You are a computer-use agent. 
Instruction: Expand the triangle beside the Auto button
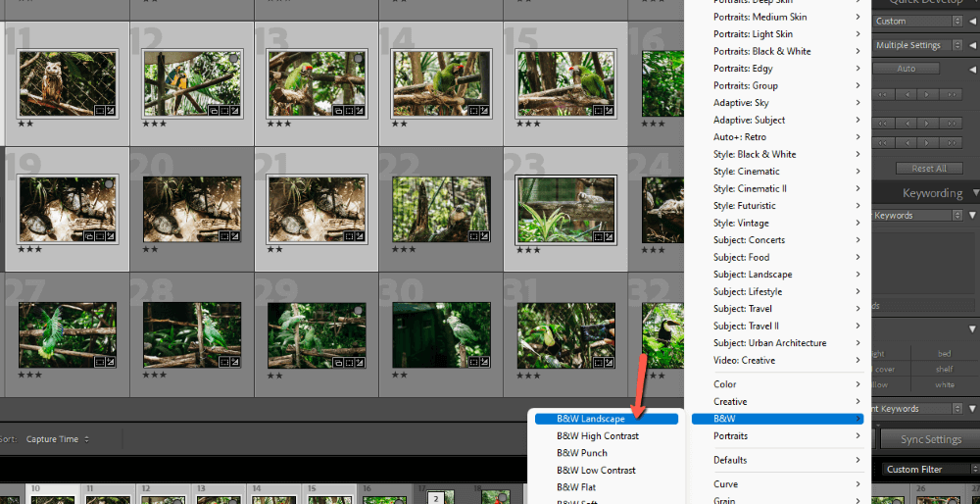coord(972,69)
